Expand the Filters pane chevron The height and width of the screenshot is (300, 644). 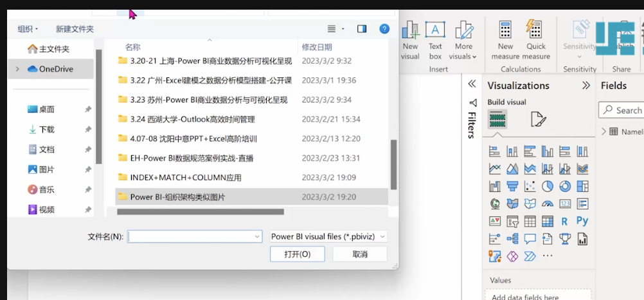pyautogui.click(x=472, y=84)
